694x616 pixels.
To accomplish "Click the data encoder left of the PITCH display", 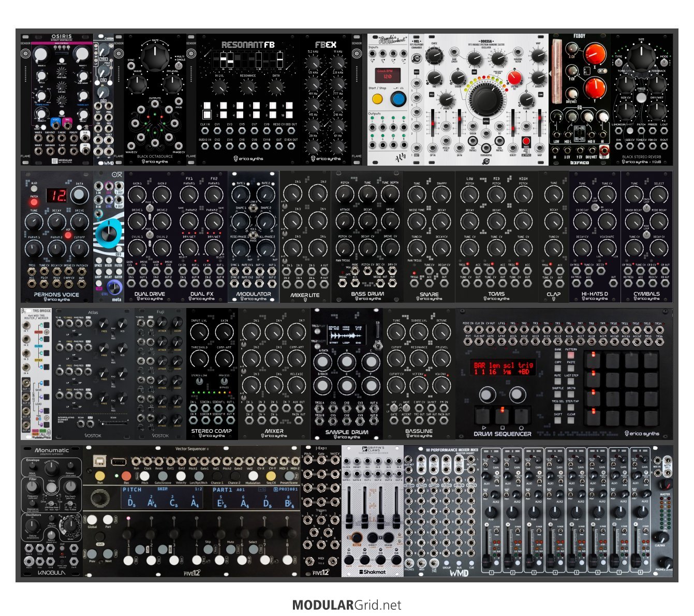I will [x=97, y=498].
